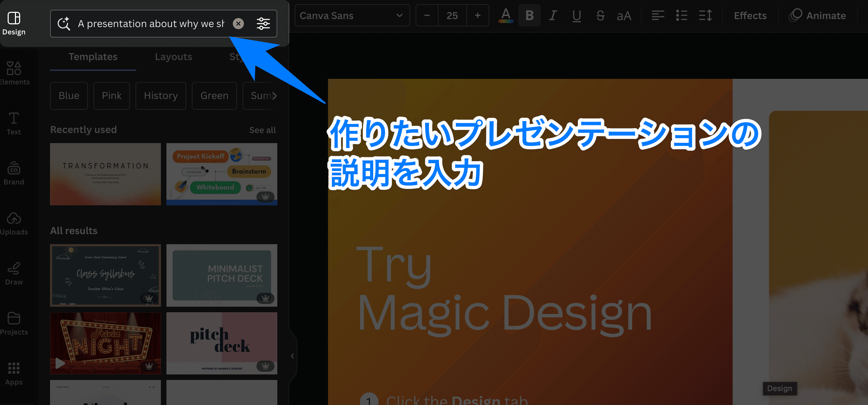Collapse the side panel with chevron
This screenshot has width=868, height=405.
pyautogui.click(x=293, y=356)
